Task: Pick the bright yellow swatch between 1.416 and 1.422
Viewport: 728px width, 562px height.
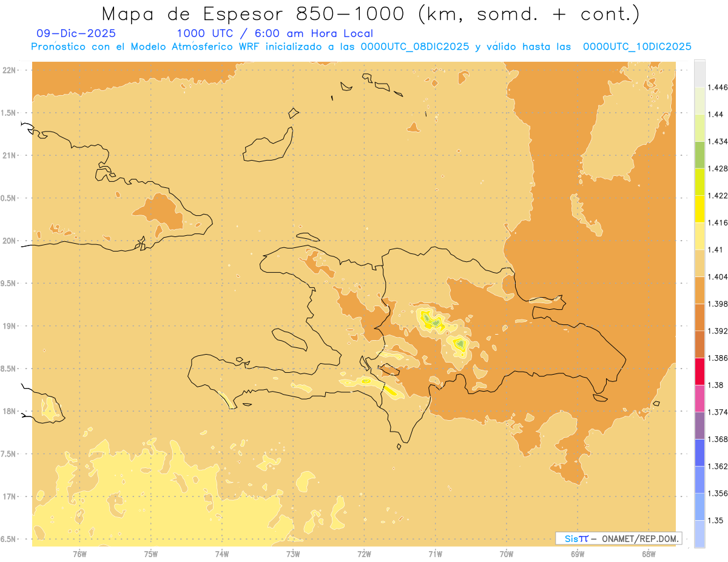Action: pyautogui.click(x=699, y=209)
